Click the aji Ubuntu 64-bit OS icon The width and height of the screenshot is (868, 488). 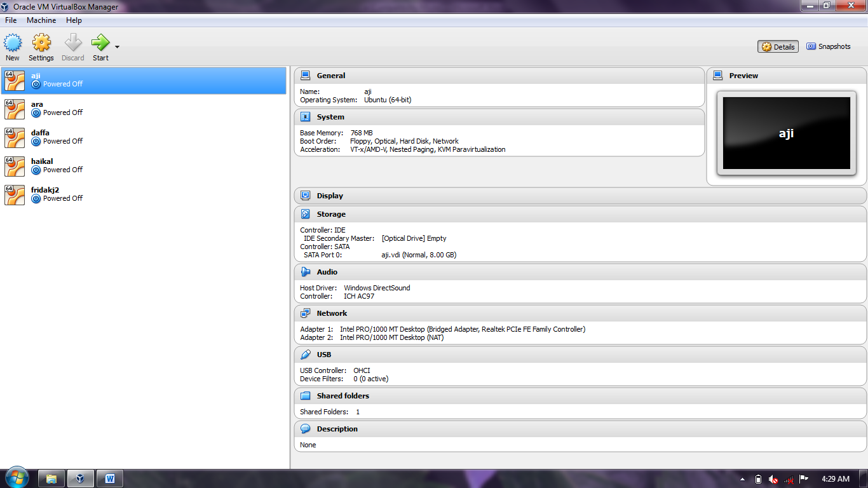tap(15, 80)
